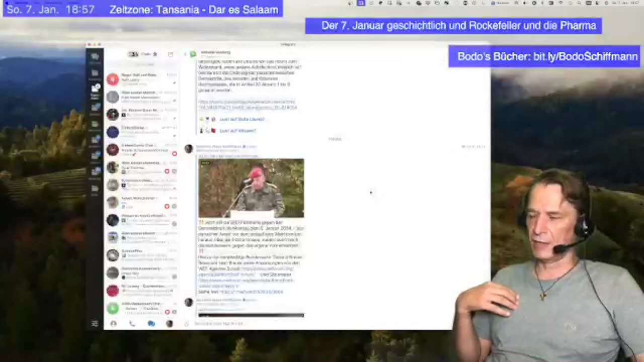This screenshot has height=362, width=644.
Task: Click the attach icon beside the message field
Action: (187, 324)
